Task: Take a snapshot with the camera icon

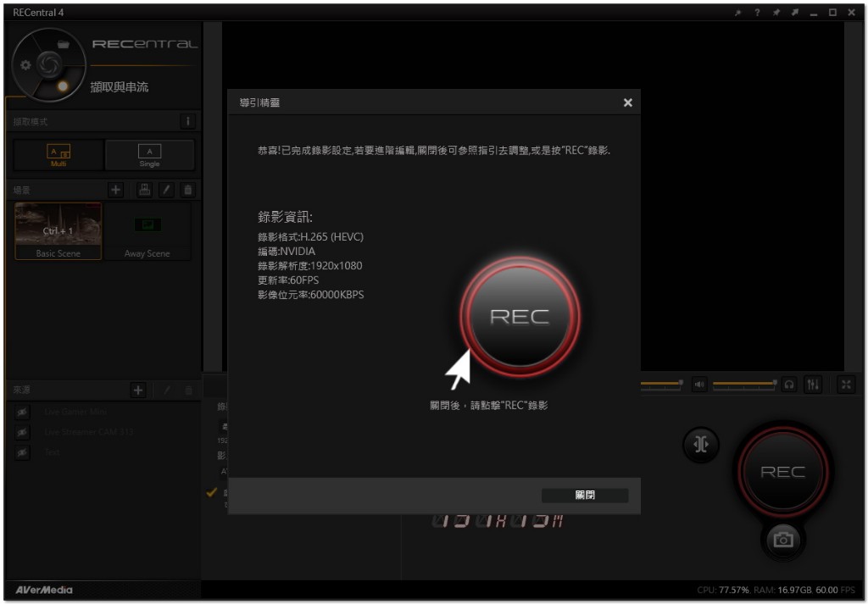Action: click(x=782, y=540)
